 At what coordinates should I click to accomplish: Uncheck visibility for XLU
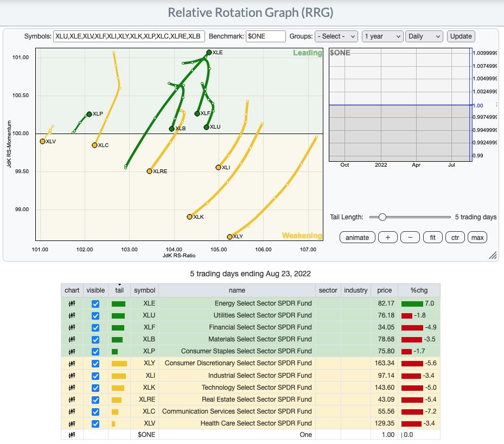95,316
